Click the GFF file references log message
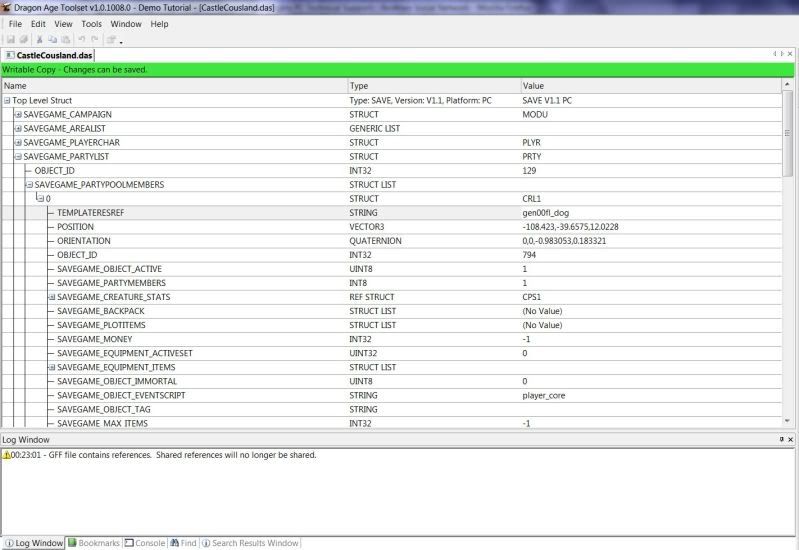 pos(164,455)
